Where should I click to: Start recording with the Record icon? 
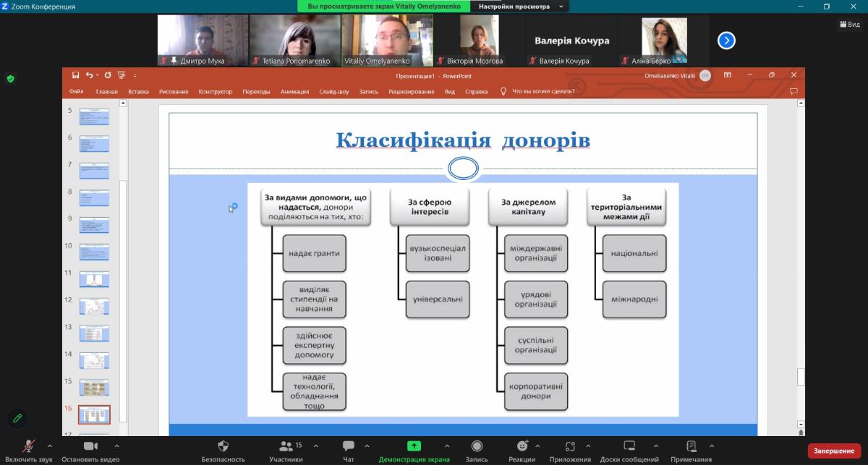click(x=477, y=446)
